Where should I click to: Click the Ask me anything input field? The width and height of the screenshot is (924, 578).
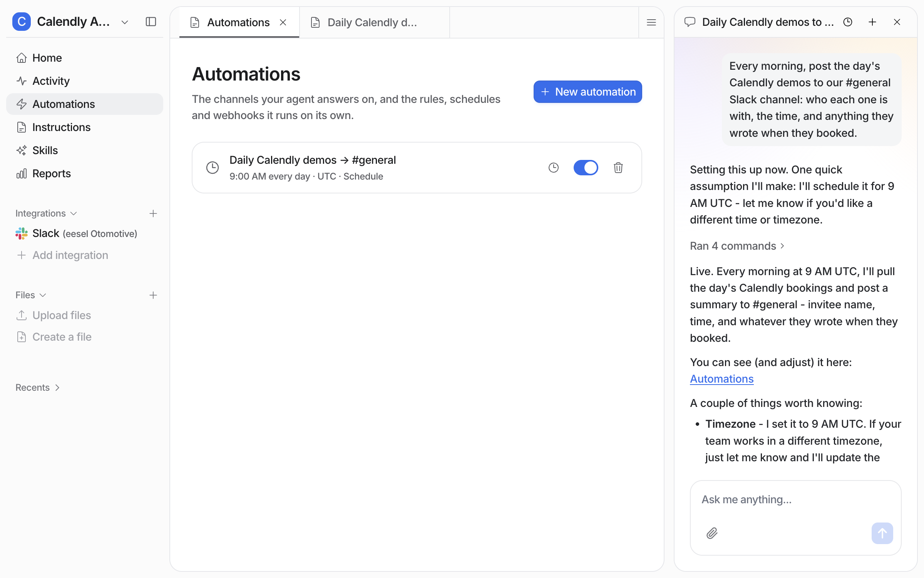(x=795, y=500)
